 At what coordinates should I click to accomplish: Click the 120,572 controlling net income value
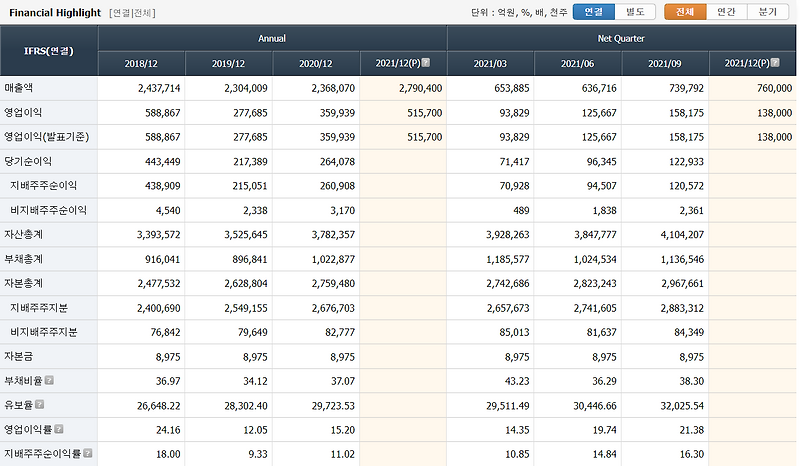pyautogui.click(x=686, y=186)
